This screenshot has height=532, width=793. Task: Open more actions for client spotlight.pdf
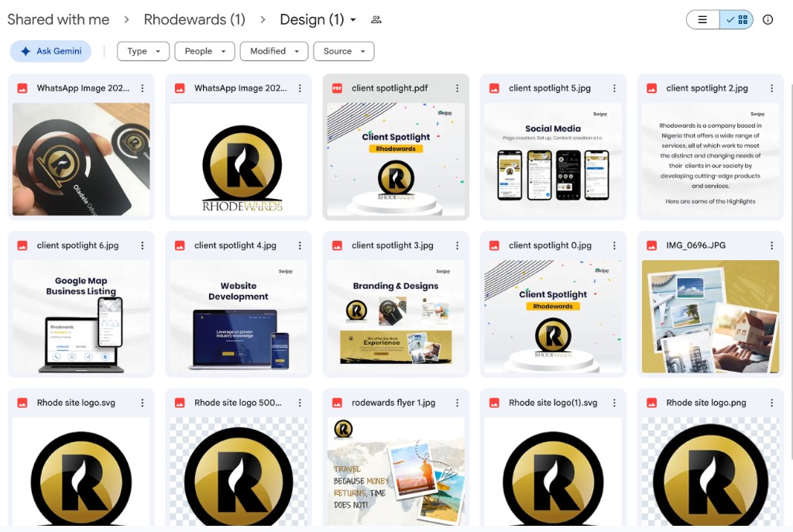tap(457, 88)
